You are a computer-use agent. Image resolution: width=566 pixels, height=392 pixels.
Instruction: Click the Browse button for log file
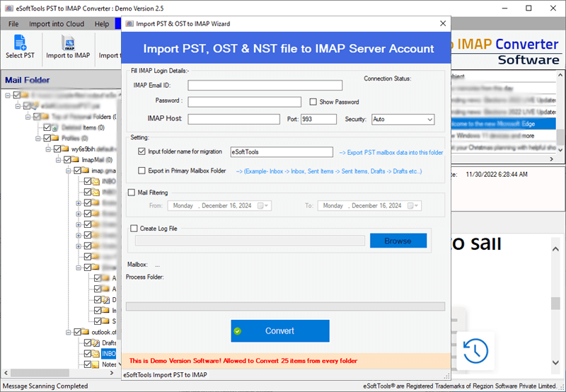point(398,241)
